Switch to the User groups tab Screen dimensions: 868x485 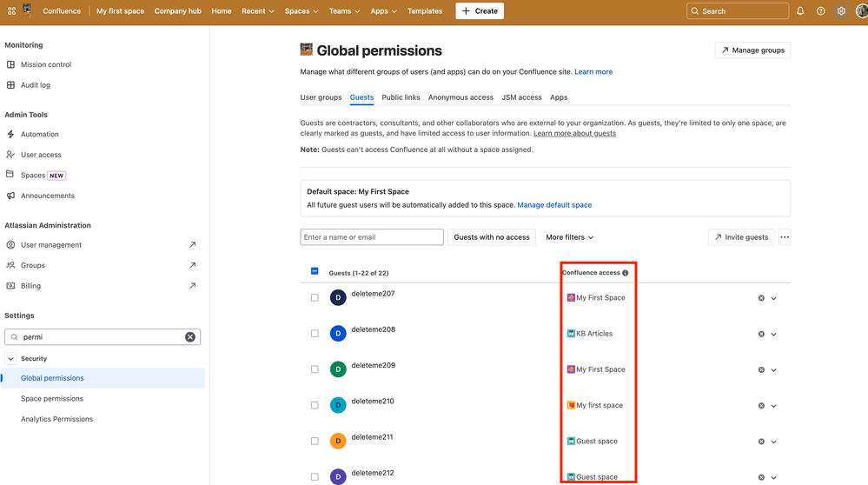(321, 97)
